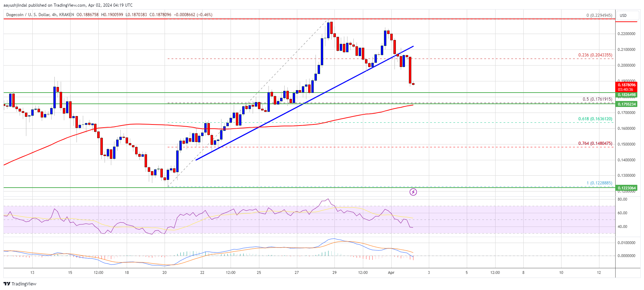This screenshot has width=644, height=290.
Task: Select the green 0.1826498 price level label
Action: point(627,95)
